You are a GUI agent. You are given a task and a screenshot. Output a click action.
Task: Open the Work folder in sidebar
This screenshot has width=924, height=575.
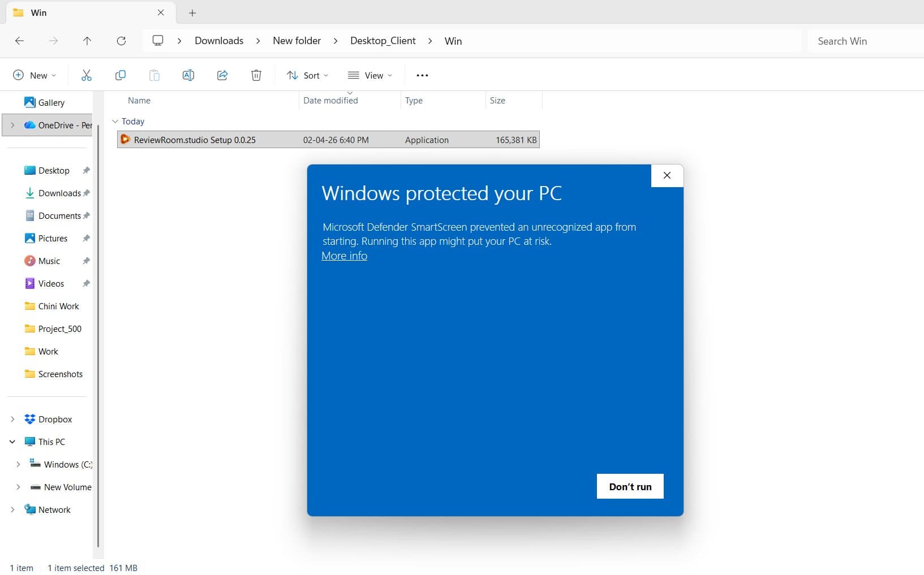point(49,351)
